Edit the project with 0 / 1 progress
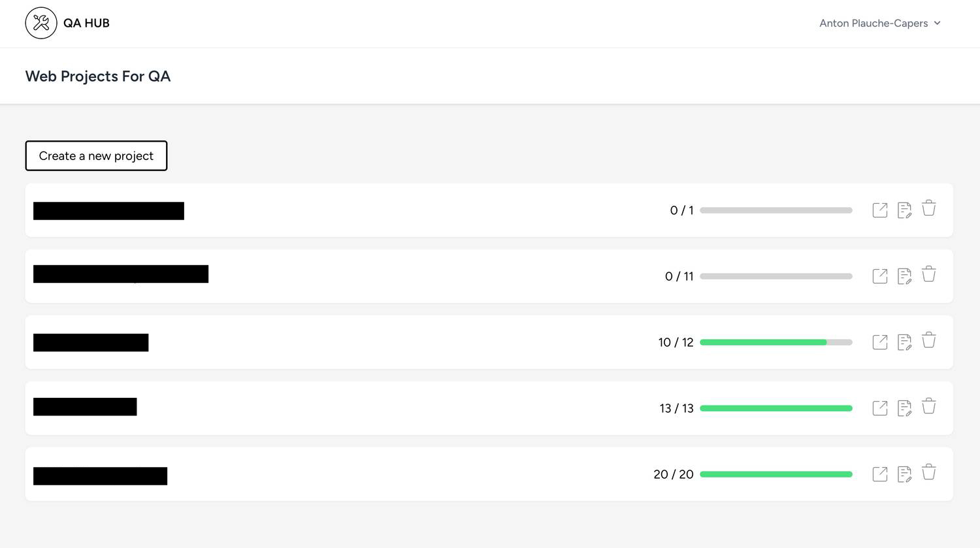Screen dimensions: 980x548 click(904, 210)
